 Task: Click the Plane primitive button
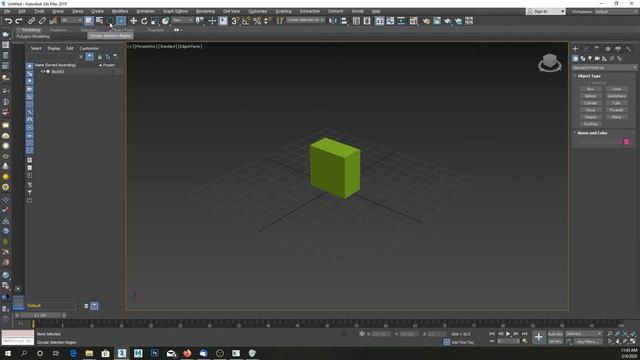click(616, 117)
